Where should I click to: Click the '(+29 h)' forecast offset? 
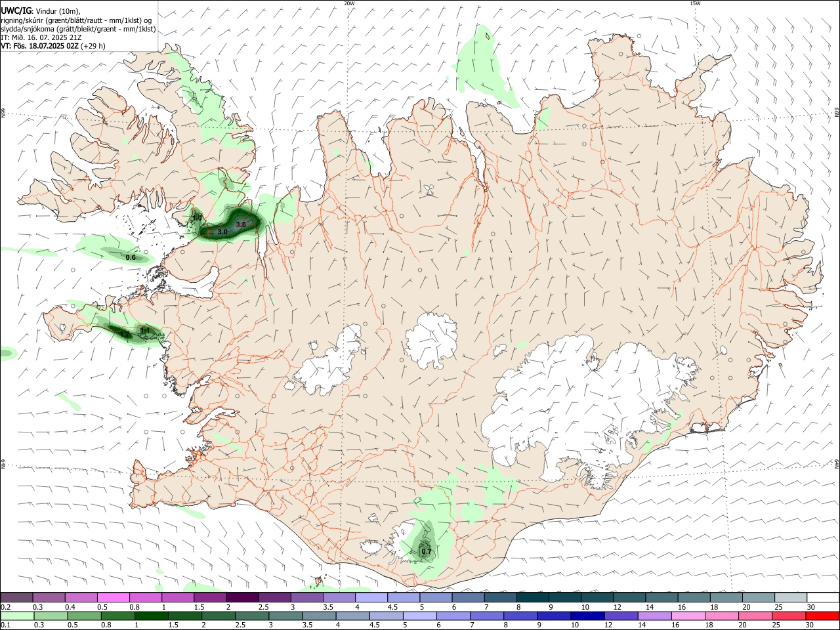pyautogui.click(x=93, y=46)
